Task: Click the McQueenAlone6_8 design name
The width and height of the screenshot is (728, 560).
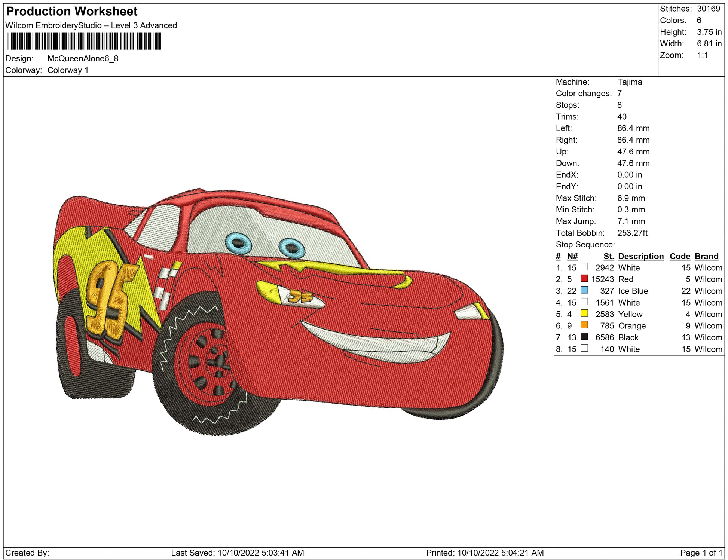Action: click(83, 58)
